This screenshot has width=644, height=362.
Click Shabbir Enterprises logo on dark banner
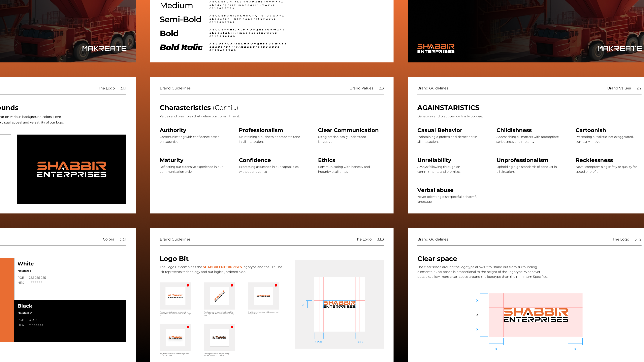tap(436, 48)
